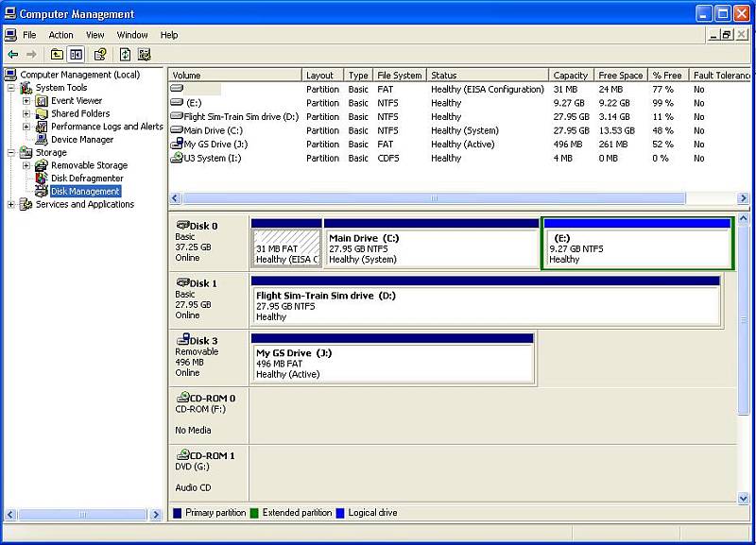Click the Back arrow in the toolbar
Screen dimensions: 756x545
pyautogui.click(x=12, y=55)
